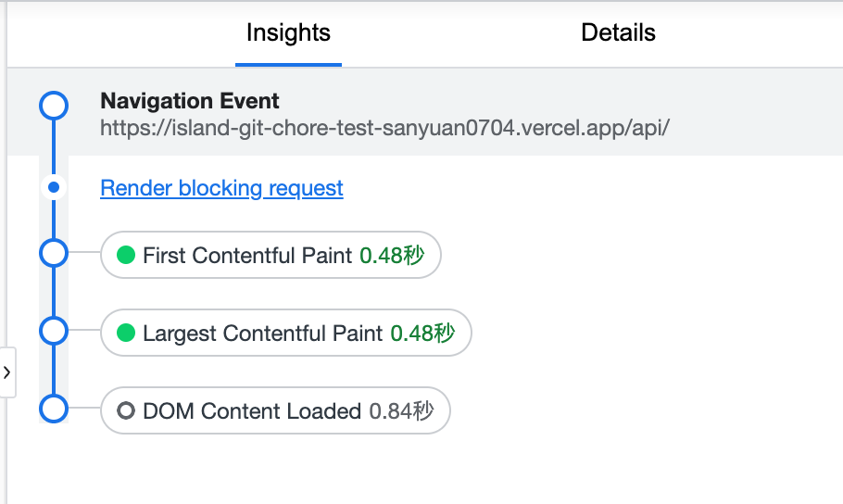843x504 pixels.
Task: Click the First Contentful Paint 0.48秒 value
Action: (392, 256)
